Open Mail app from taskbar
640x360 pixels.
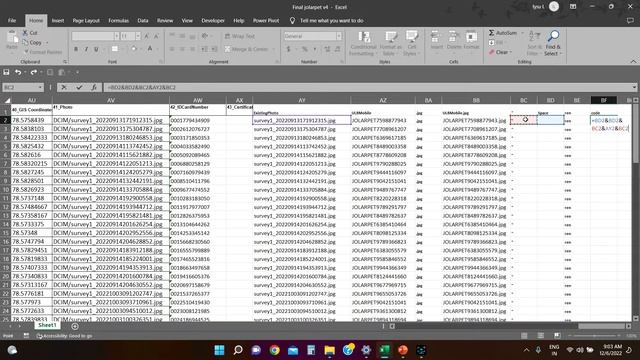pyautogui.click(x=293, y=350)
